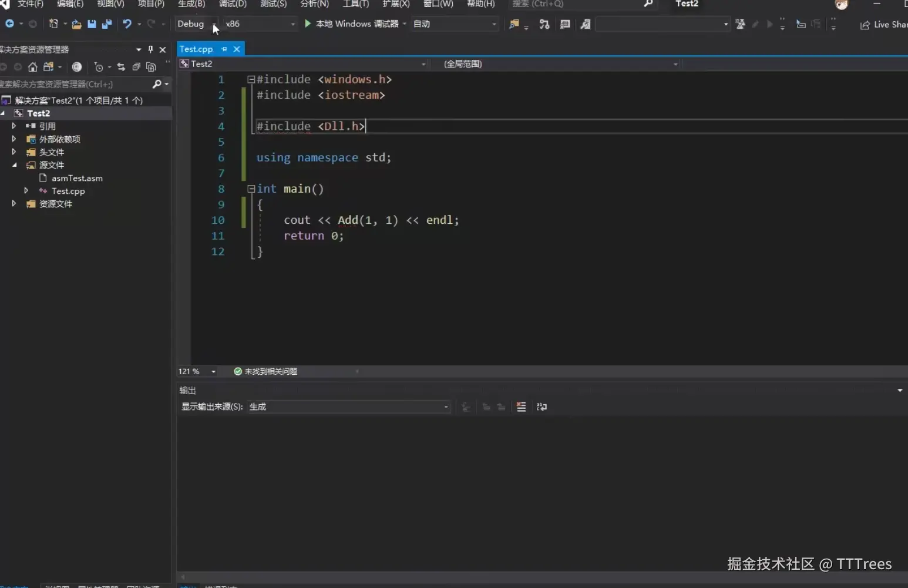The height and width of the screenshot is (588, 908).
Task: Click the Open File folder icon
Action: pos(76,24)
